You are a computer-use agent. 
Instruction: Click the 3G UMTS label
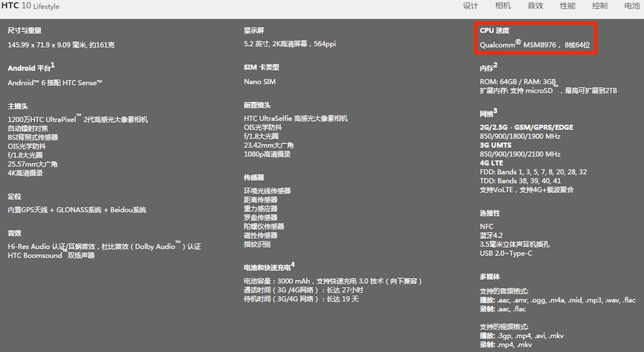click(x=496, y=145)
